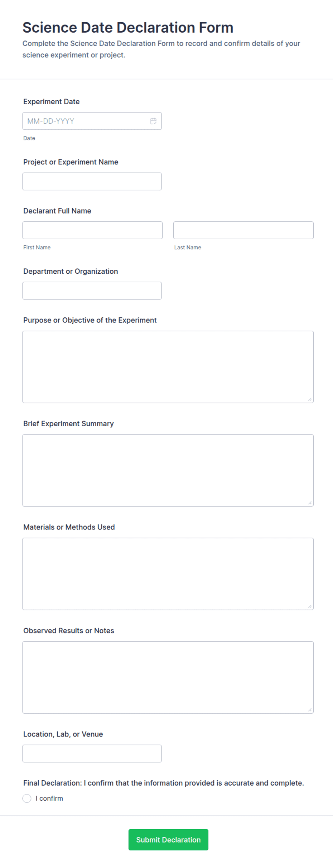The height and width of the screenshot is (868, 333).
Task: Click the Declarant Full Name label
Action: coord(57,211)
